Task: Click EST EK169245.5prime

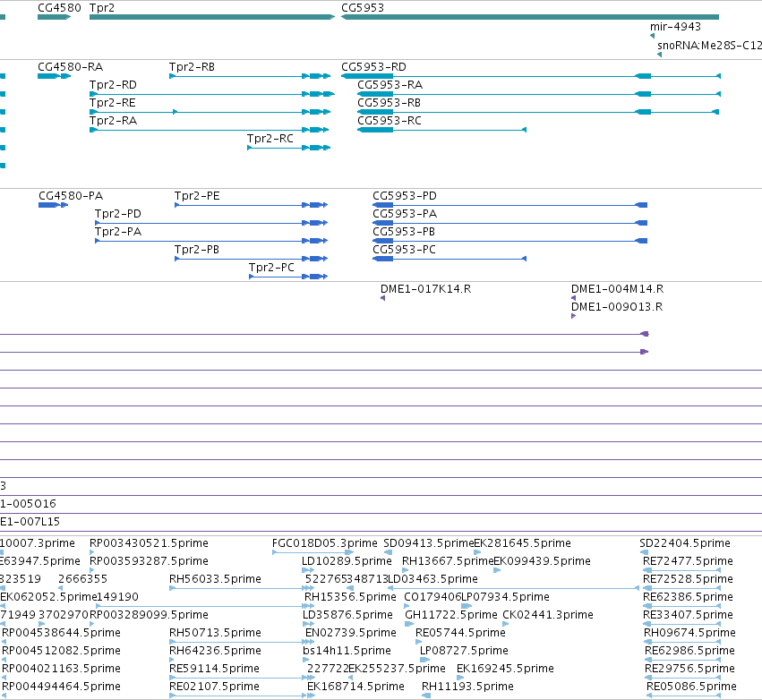Action: pos(505,670)
